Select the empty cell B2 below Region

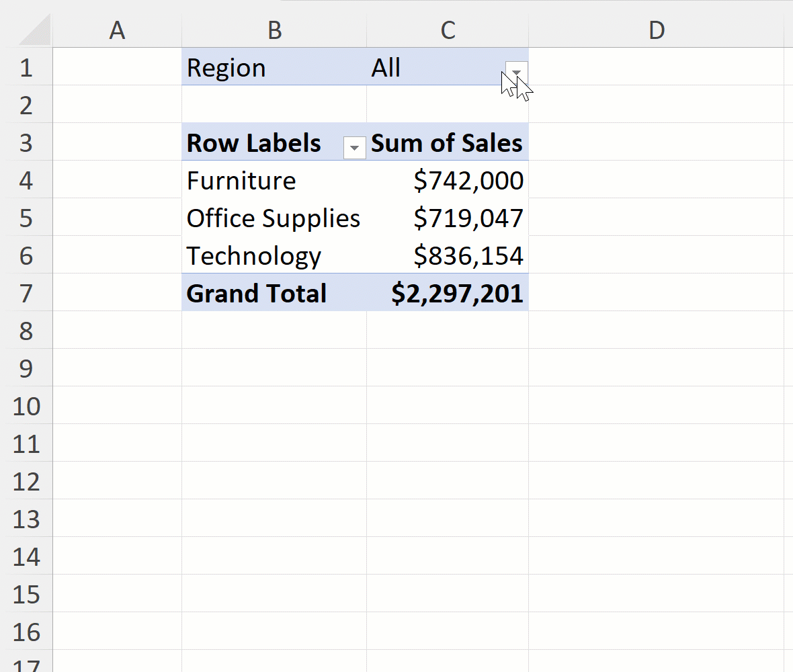coord(274,105)
